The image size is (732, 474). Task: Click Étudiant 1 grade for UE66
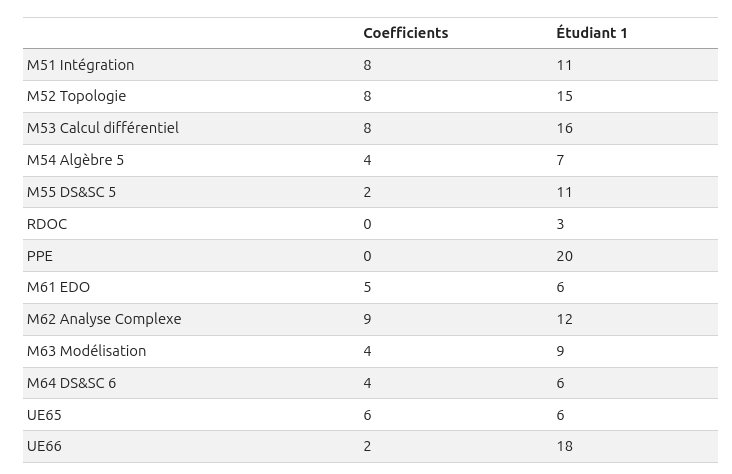point(564,446)
